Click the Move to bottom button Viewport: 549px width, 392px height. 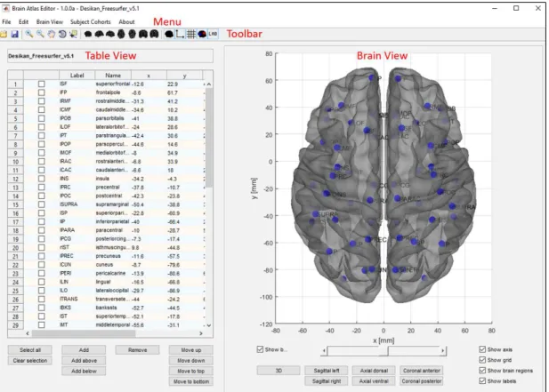pyautogui.click(x=190, y=381)
